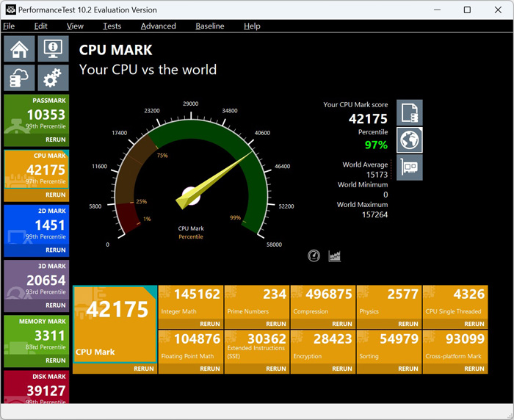Maximize the PerformanceTest window

[467, 10]
